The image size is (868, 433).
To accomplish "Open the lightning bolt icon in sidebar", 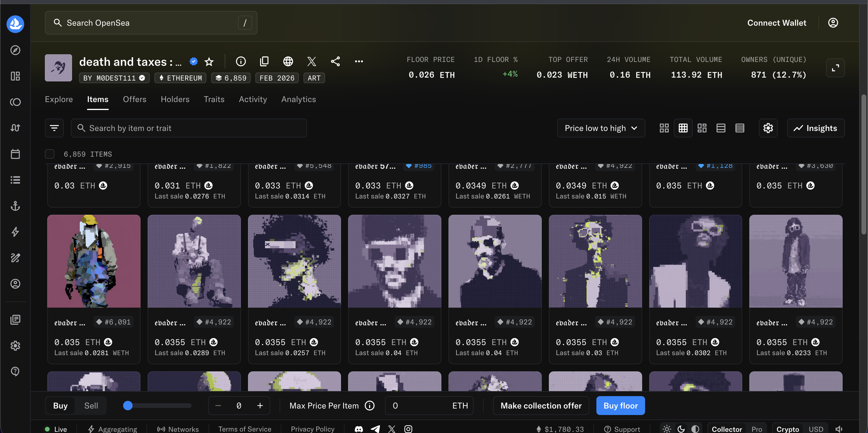I will 15,232.
